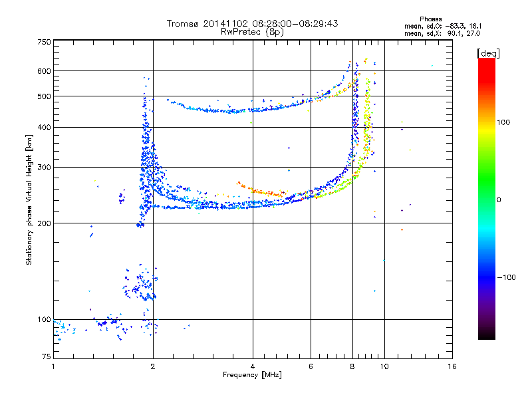Click the x-axis tick label '6'
Screen dimensions: 532x399
coord(311,366)
